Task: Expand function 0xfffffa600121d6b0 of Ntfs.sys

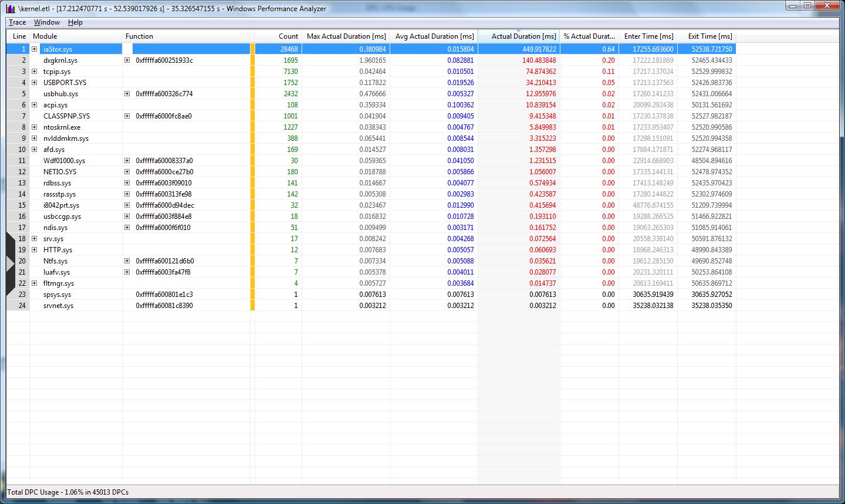Action: pos(127,261)
